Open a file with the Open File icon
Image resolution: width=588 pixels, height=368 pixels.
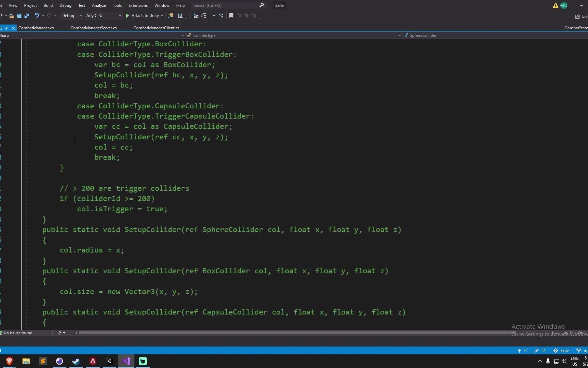pos(12,16)
